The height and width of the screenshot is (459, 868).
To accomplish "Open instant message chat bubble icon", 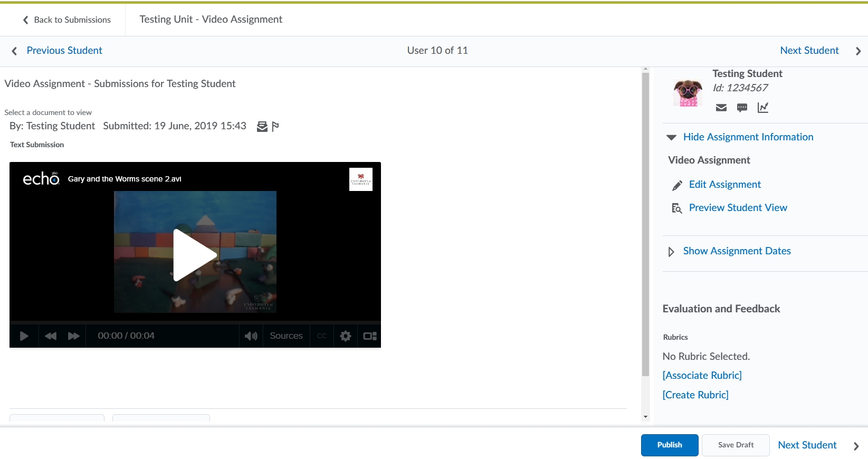I will point(742,108).
